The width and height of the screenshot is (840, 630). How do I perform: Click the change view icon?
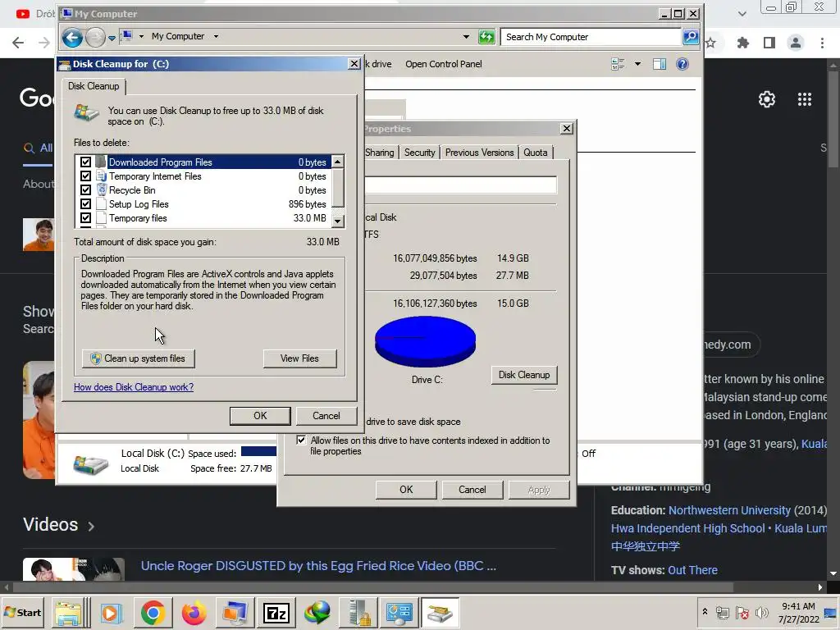(x=618, y=64)
